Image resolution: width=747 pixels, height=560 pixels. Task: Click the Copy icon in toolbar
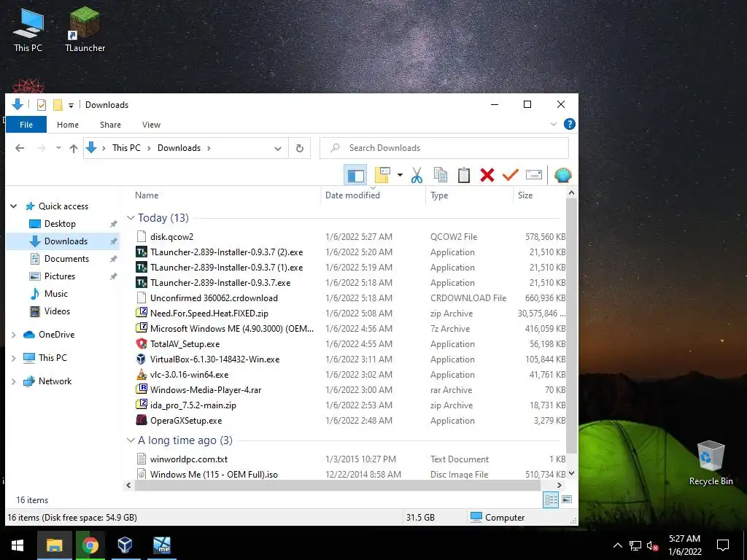pyautogui.click(x=440, y=175)
